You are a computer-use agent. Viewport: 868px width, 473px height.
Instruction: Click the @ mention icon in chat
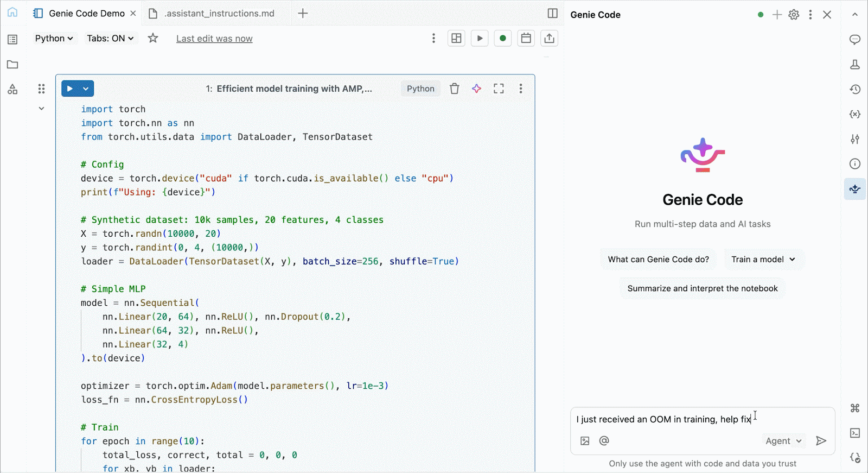pos(604,441)
